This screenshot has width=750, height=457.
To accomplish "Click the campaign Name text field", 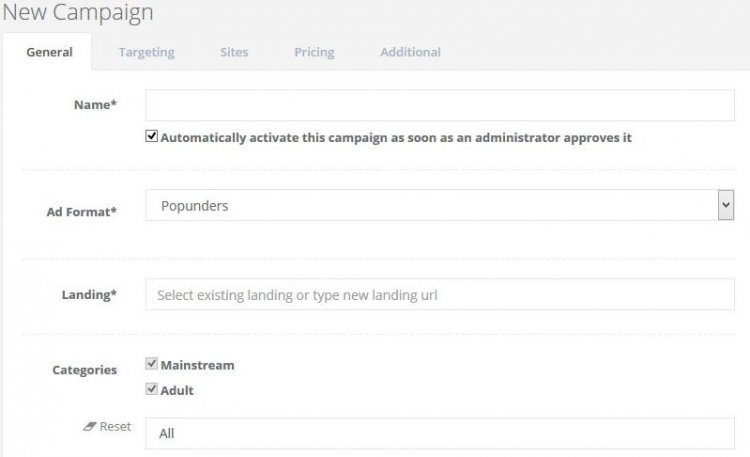I will [x=440, y=105].
